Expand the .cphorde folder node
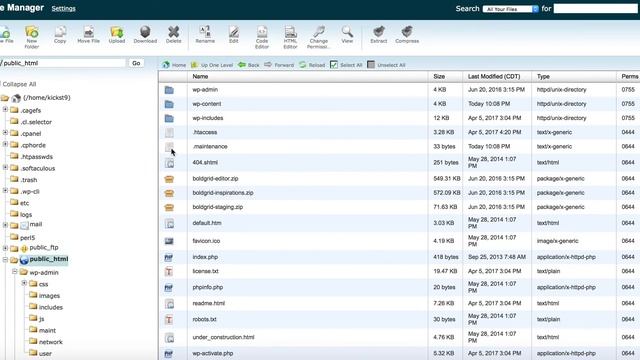Viewport: 640px width, 360px height. 5,144
